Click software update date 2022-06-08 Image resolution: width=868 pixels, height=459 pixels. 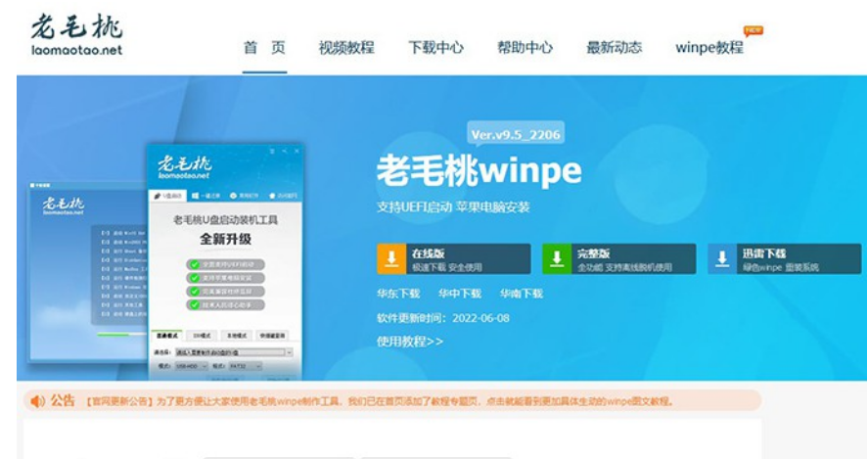(x=480, y=318)
